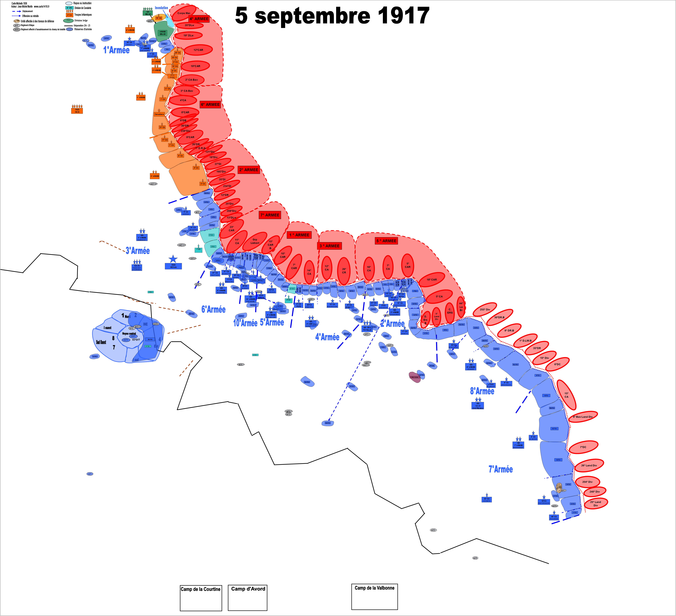This screenshot has width=676, height=616.
Task: Select the red '2° ARMEE' German army box
Action: point(249,170)
